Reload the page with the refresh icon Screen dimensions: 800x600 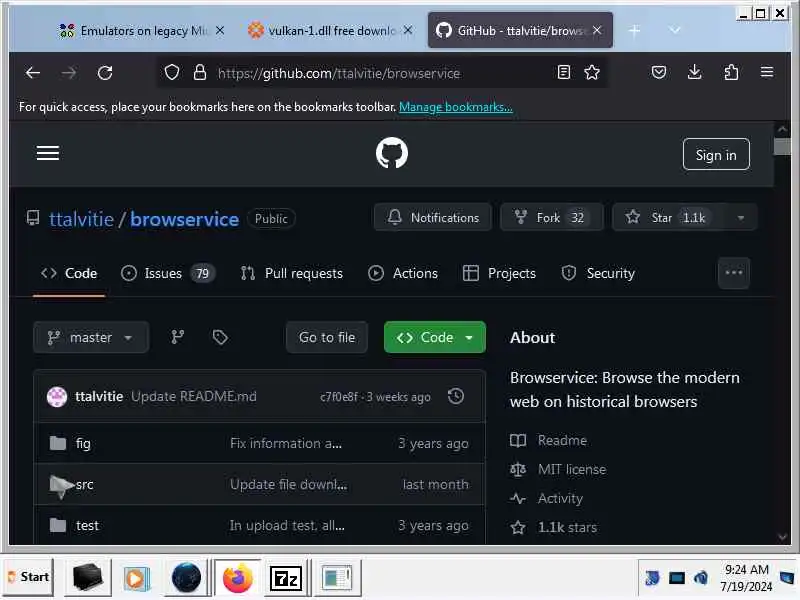click(105, 73)
